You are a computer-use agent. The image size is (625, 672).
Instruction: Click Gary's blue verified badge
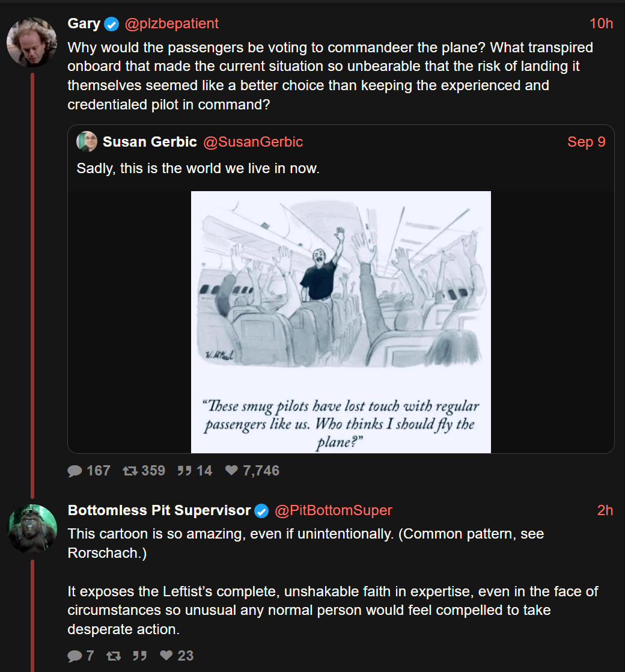tap(112, 24)
